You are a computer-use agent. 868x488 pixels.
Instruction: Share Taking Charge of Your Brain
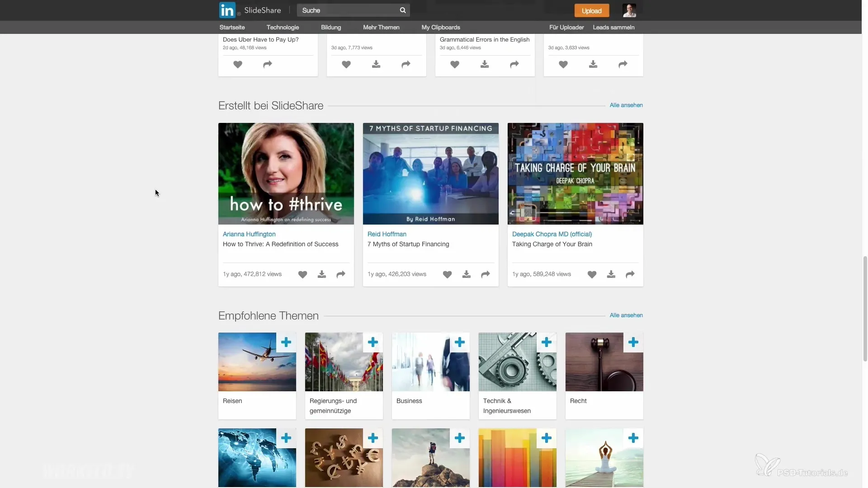coord(630,274)
